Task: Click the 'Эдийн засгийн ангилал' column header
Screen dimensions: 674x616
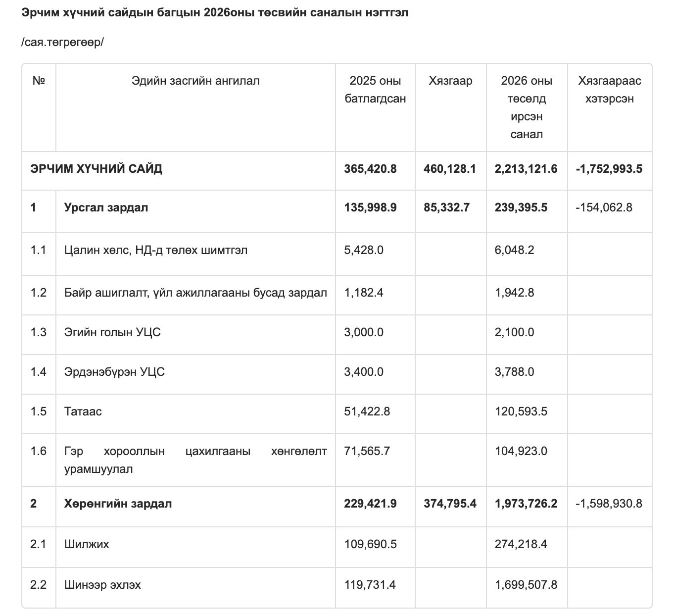Action: 195,81
